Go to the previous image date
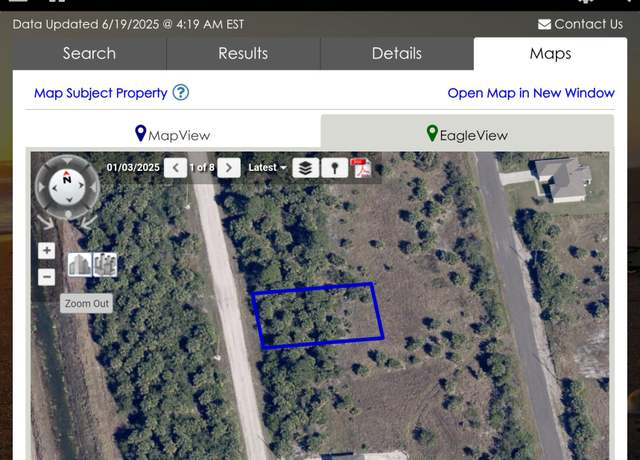The width and height of the screenshot is (640, 460). [176, 168]
